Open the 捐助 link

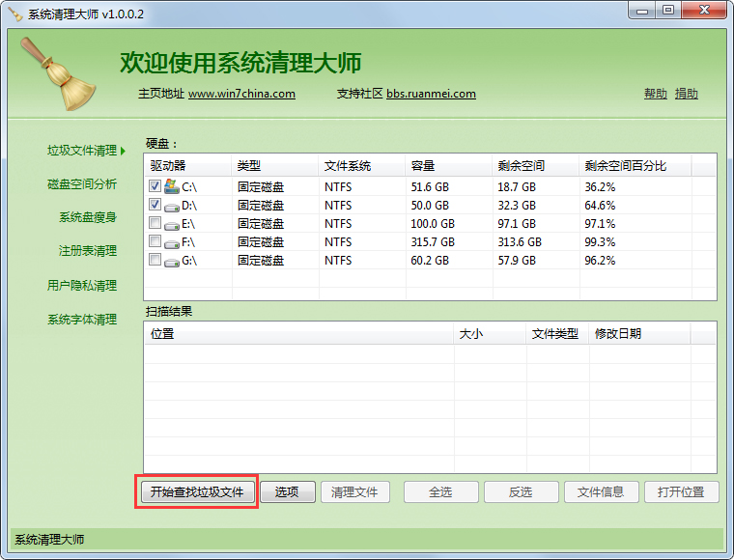(687, 94)
